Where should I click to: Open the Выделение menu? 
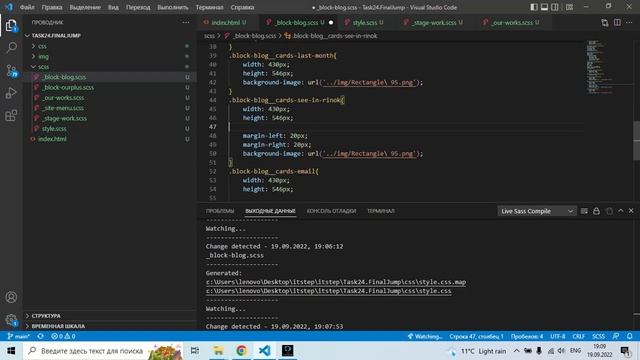(84, 7)
